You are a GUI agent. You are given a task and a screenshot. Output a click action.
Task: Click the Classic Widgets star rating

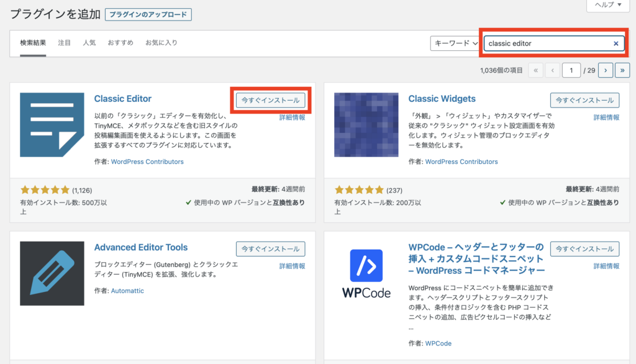[x=359, y=190]
